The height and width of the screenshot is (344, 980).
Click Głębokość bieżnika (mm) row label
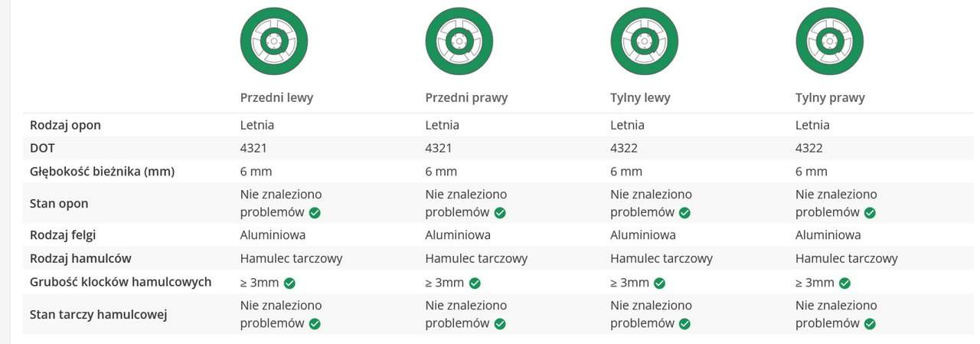102,172
